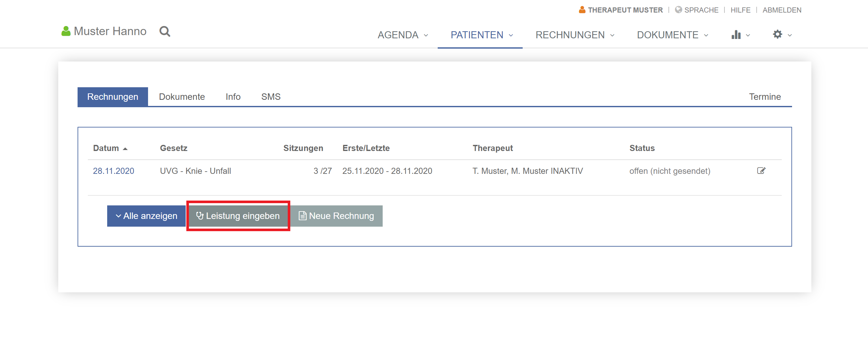Open invoice dated 28.11.2020
The width and height of the screenshot is (868, 358).
pos(114,171)
